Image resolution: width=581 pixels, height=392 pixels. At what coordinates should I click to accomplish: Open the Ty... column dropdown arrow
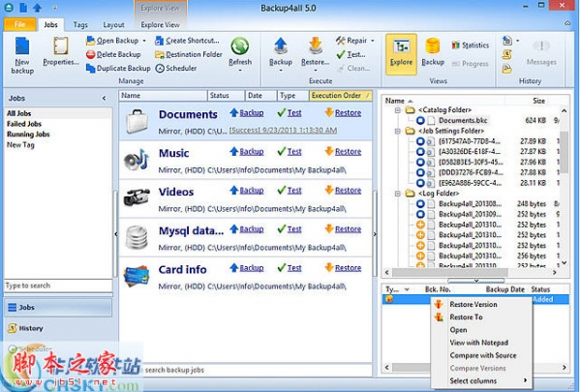click(407, 289)
